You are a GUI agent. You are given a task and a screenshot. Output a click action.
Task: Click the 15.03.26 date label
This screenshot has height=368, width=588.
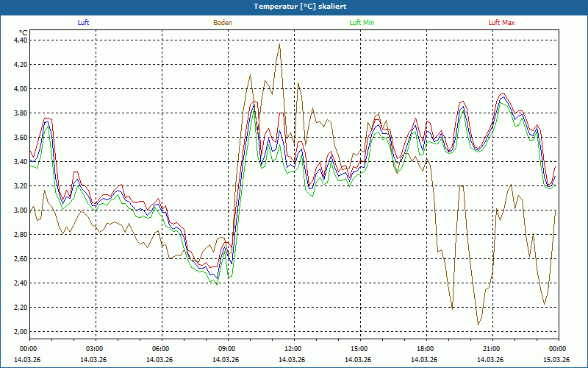point(556,359)
